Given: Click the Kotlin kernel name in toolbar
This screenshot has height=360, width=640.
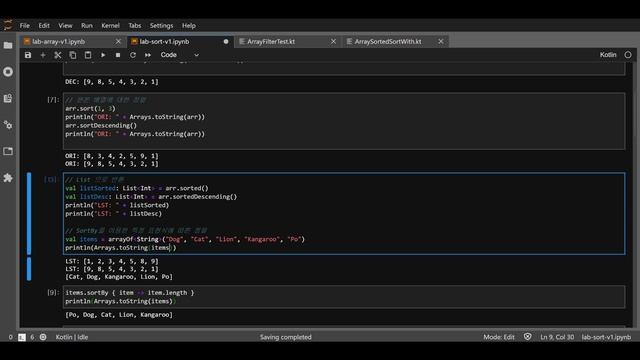Looking at the screenshot, I should pyautogui.click(x=608, y=55).
